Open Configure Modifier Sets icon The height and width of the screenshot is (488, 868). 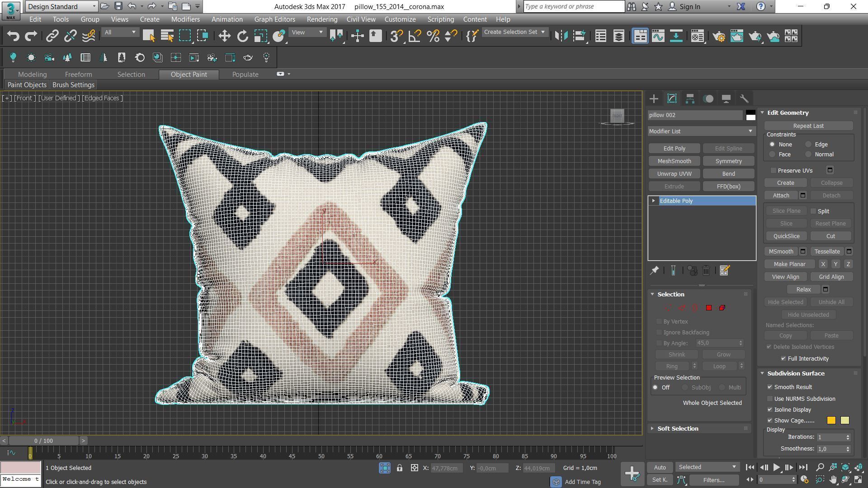[x=724, y=271]
